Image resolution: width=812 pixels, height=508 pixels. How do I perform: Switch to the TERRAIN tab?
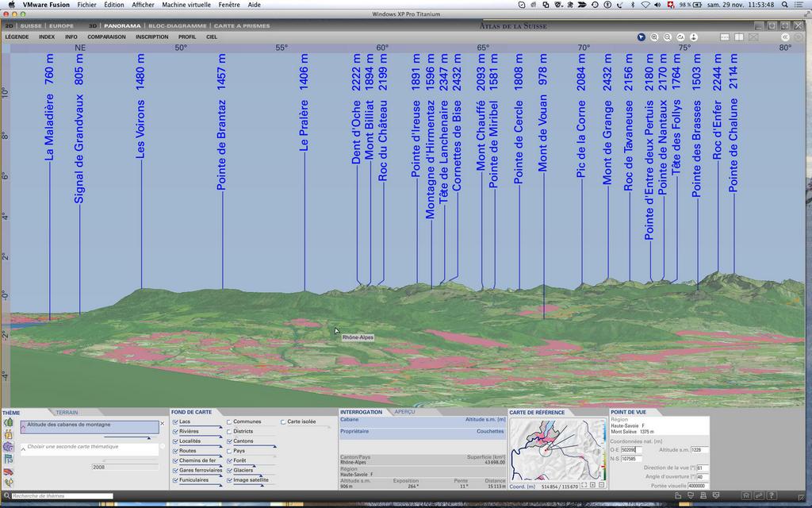pyautogui.click(x=67, y=413)
